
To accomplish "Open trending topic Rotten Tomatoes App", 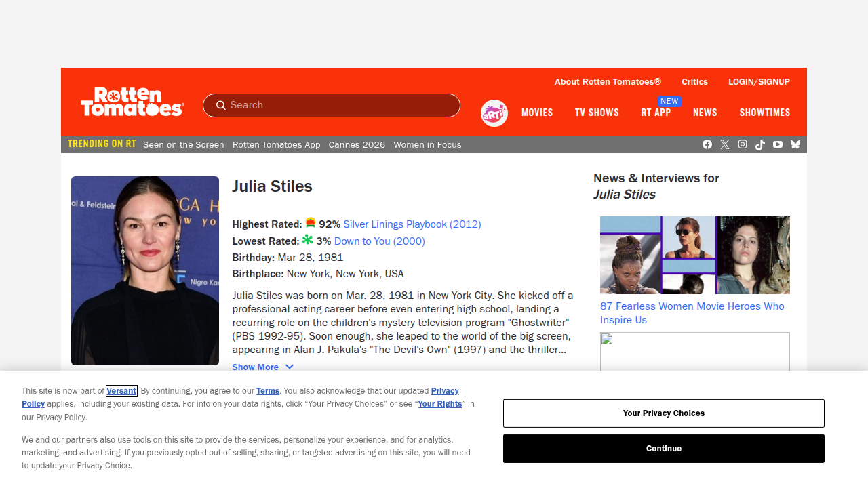I will click(x=277, y=144).
